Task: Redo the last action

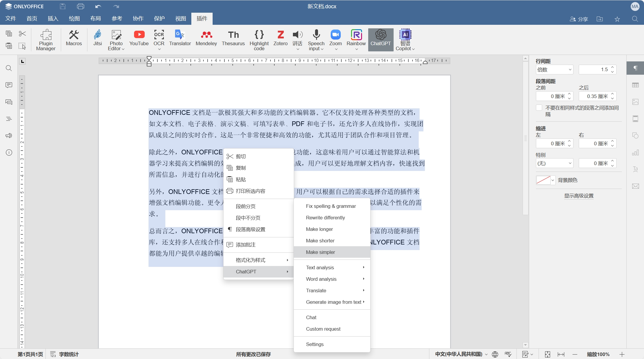Action: [x=116, y=6]
